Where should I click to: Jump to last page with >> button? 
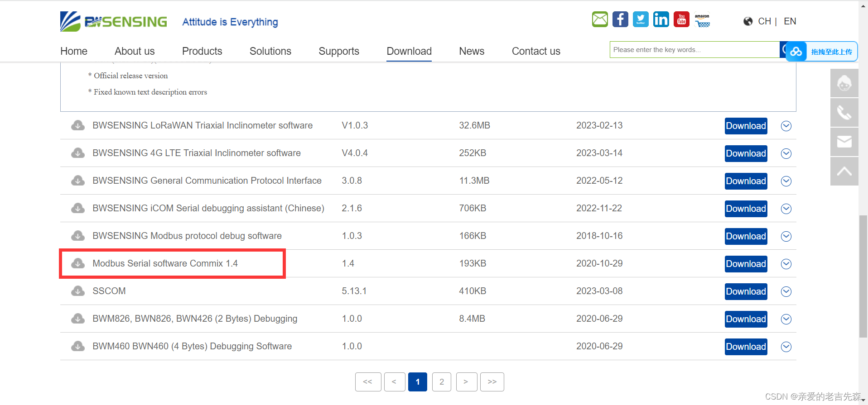point(492,382)
